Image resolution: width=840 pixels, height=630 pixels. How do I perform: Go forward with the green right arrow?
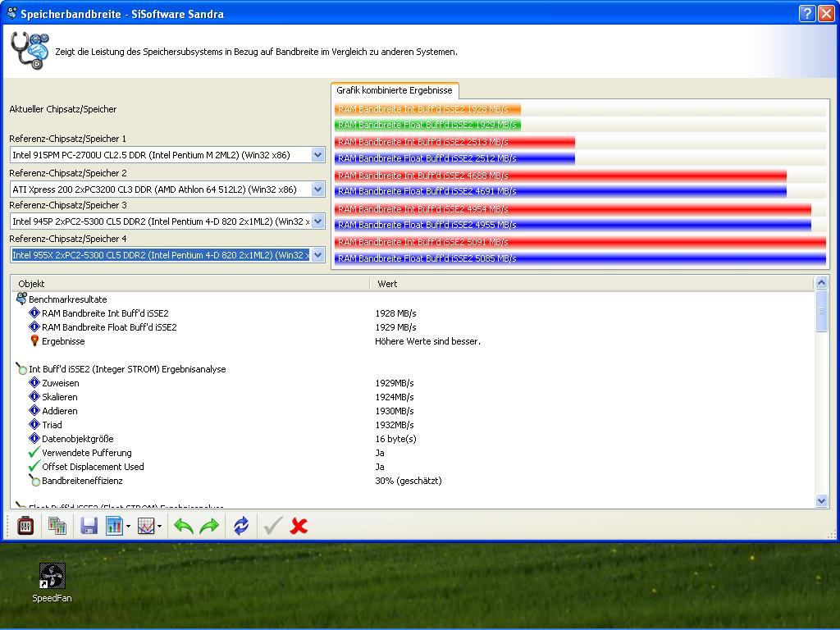209,526
